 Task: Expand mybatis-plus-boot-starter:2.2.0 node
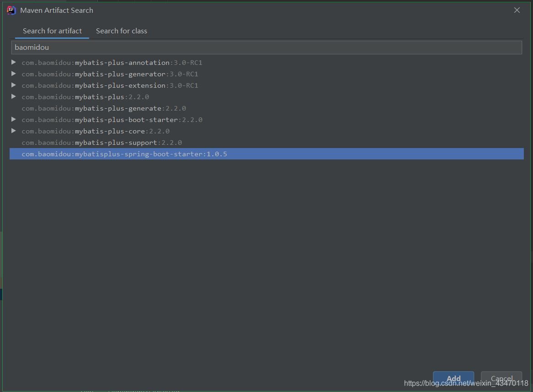pyautogui.click(x=14, y=120)
